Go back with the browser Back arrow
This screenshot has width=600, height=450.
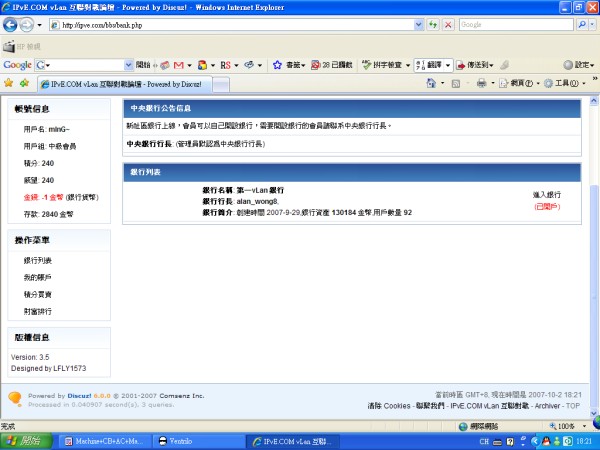(x=10, y=25)
